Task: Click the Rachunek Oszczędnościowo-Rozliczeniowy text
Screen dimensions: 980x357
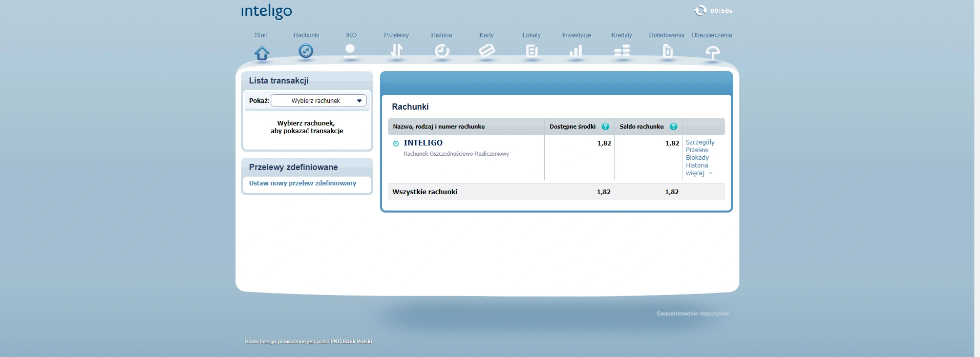Action: 456,154
